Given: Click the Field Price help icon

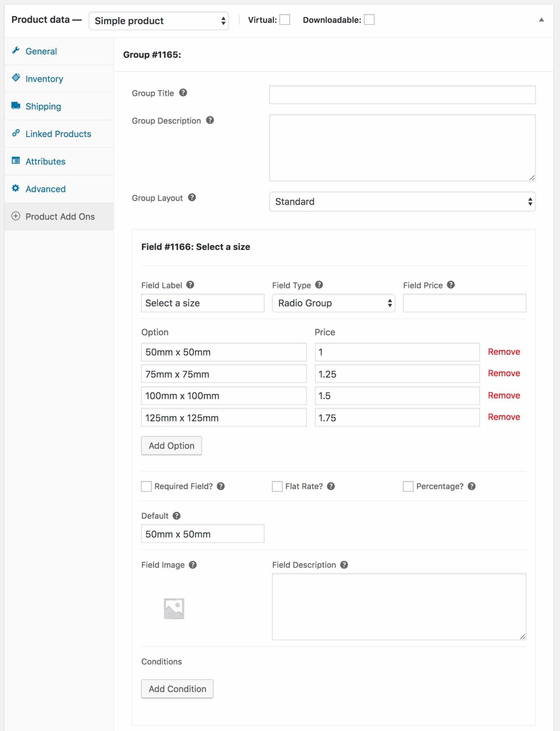Looking at the screenshot, I should coord(451,285).
